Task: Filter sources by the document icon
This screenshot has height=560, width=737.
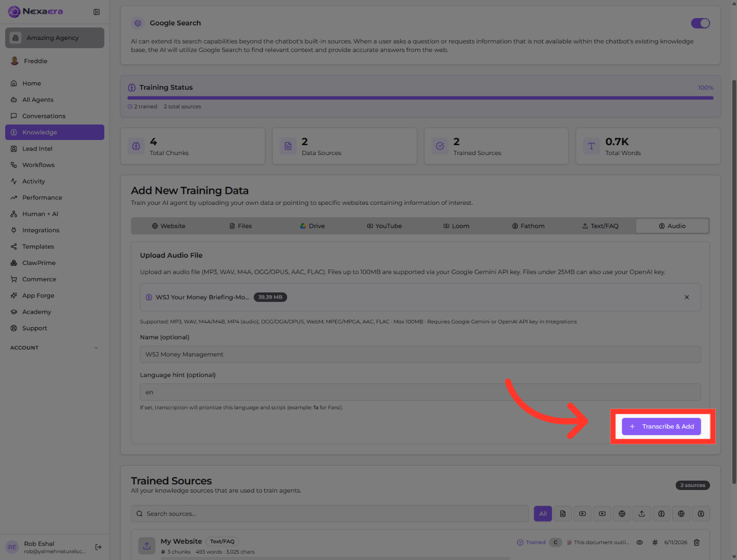Action: 563,514
